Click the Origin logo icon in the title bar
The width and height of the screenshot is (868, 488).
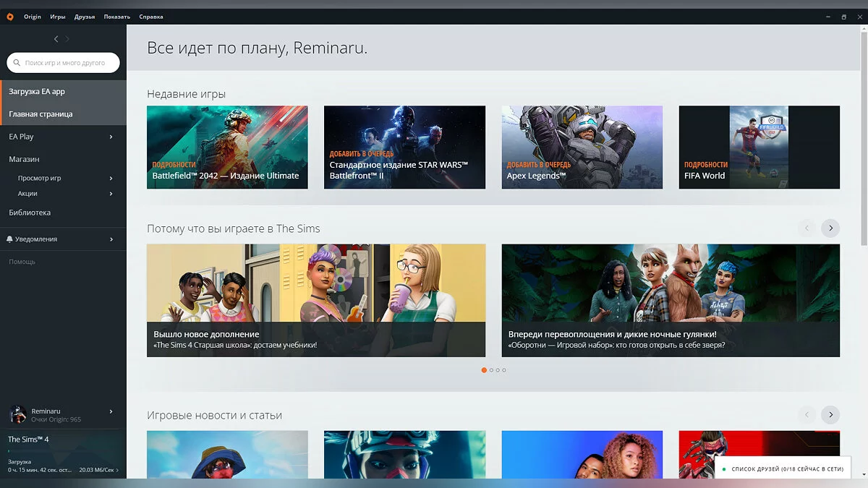(10, 17)
